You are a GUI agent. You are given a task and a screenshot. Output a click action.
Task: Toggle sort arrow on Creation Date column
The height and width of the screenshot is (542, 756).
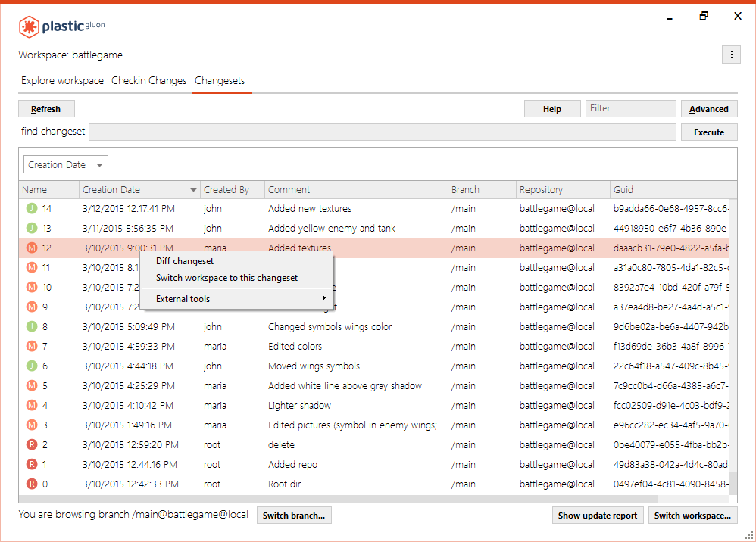coord(193,190)
